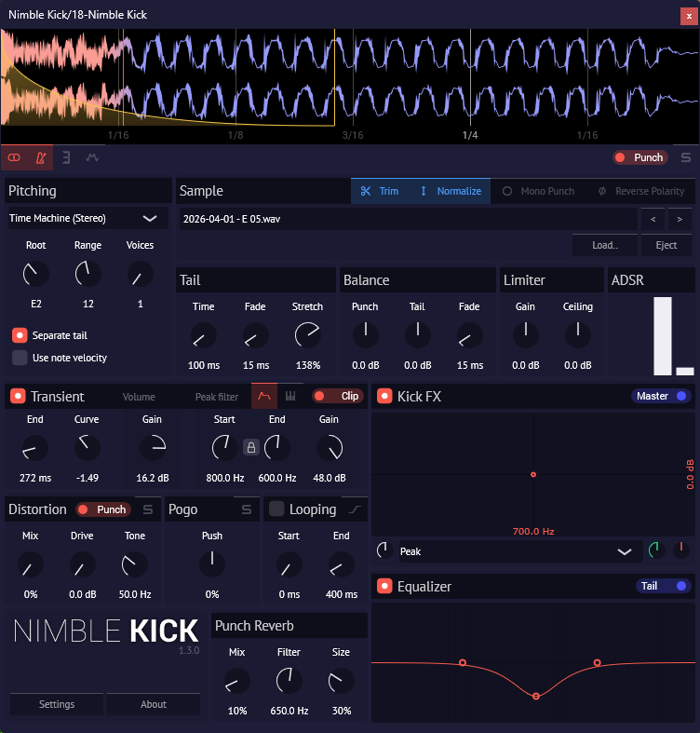Viewport: 700px width, 733px height.
Task: Disable the Separate tail checkbox
Action: [20, 335]
